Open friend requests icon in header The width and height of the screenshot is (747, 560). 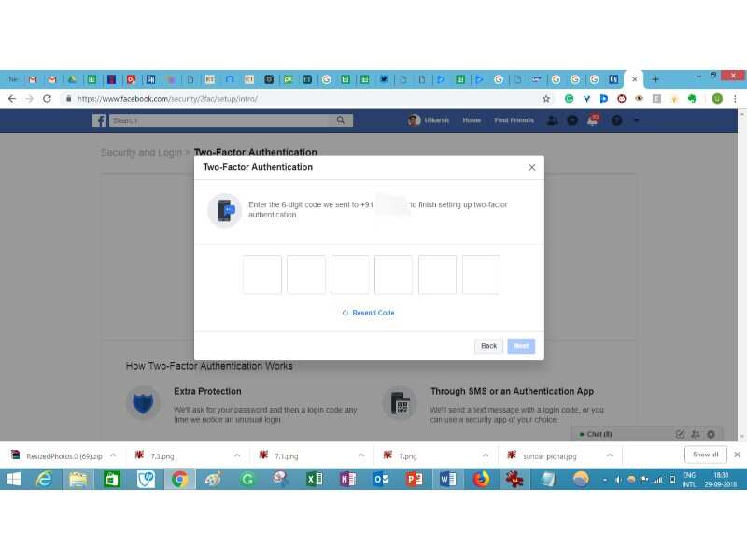click(x=553, y=120)
